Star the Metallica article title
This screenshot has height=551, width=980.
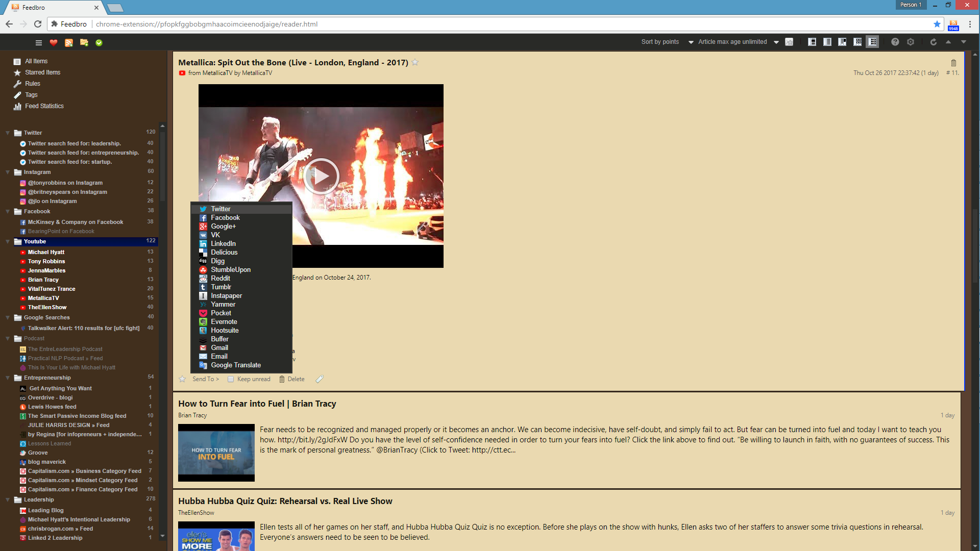click(415, 62)
